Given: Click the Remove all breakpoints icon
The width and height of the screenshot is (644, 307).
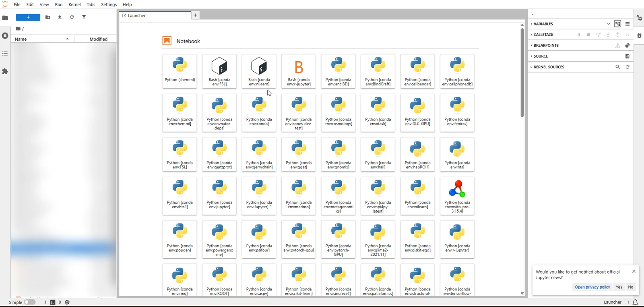Looking at the screenshot, I should coord(627,46).
